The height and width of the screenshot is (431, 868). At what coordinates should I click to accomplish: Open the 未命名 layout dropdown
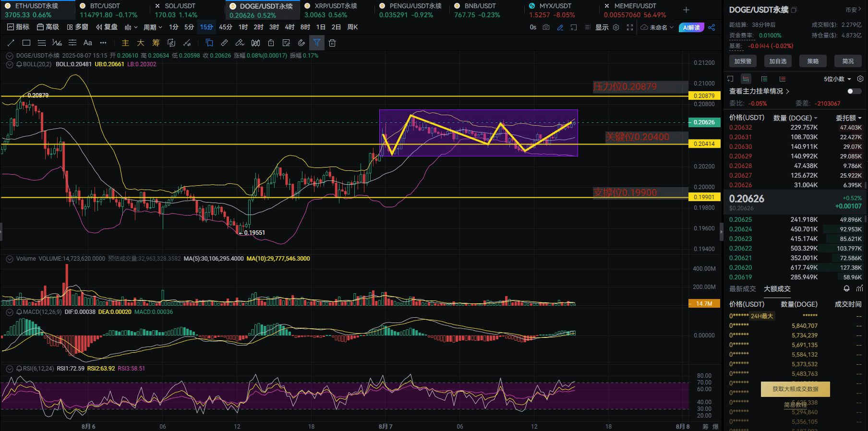(x=658, y=27)
